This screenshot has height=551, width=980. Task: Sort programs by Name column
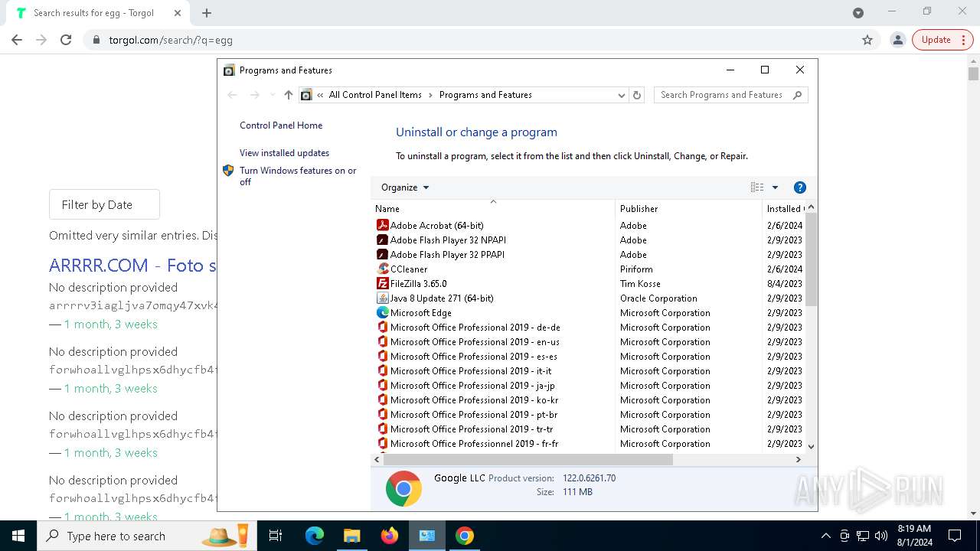(x=493, y=208)
